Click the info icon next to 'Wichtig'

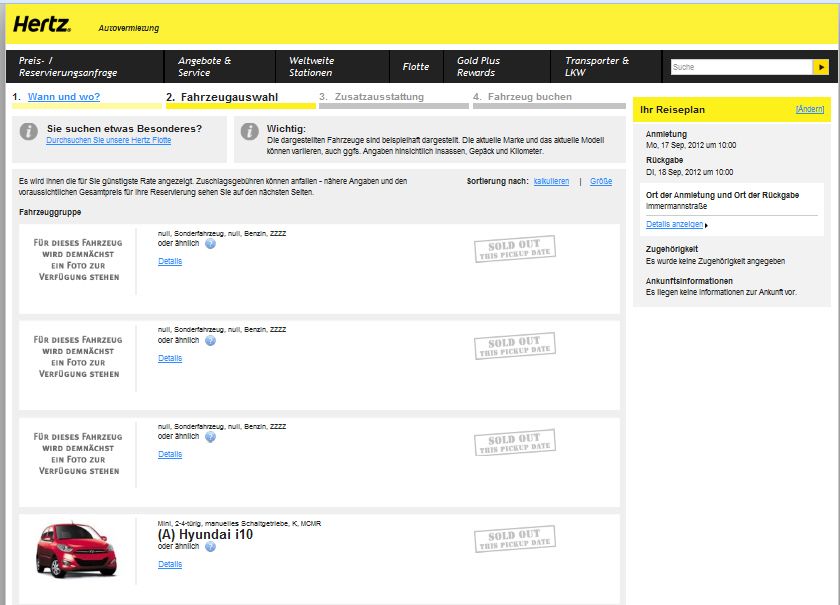coord(250,132)
